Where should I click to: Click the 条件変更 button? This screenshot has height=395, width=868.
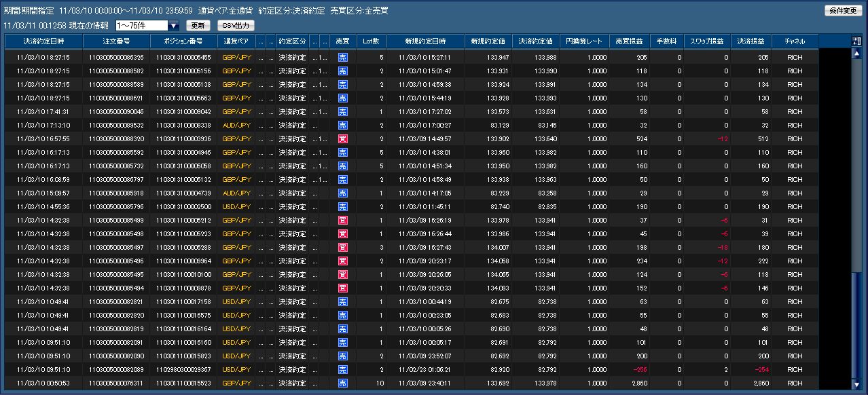844,11
